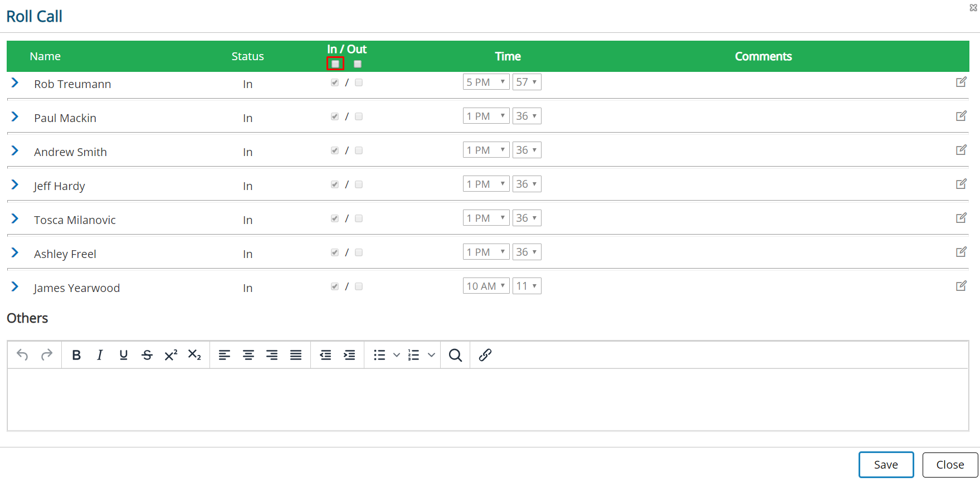Save the roll call
The image size is (980, 482).
click(886, 465)
